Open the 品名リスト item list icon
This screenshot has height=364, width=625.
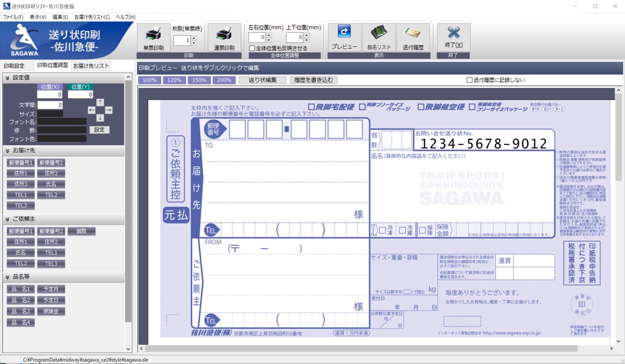point(379,38)
